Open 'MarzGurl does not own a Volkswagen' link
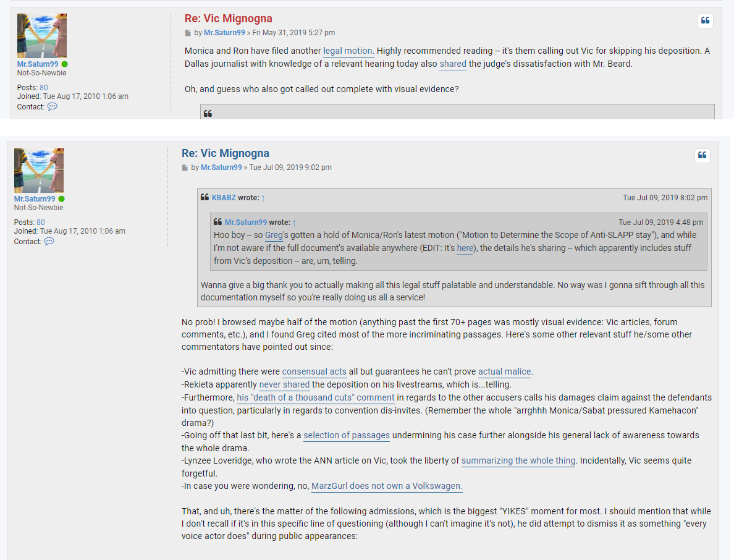This screenshot has height=560, width=734. [387, 486]
